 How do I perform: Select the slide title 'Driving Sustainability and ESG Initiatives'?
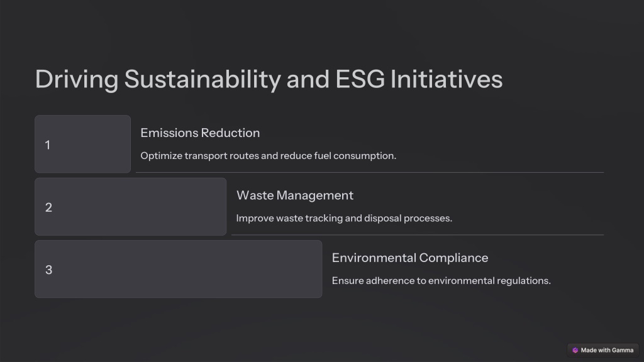click(x=269, y=79)
